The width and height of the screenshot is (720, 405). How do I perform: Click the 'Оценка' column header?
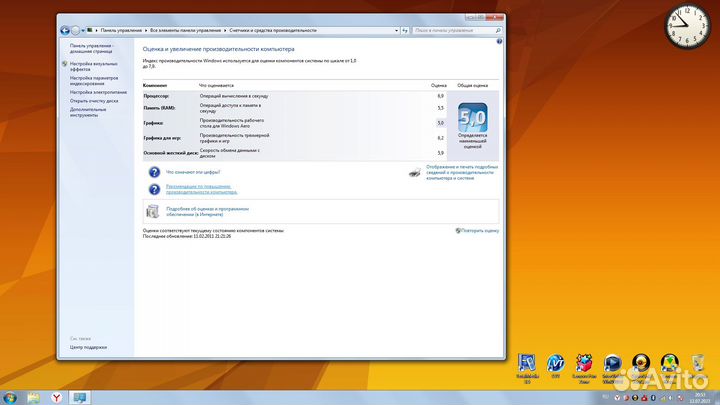point(439,85)
